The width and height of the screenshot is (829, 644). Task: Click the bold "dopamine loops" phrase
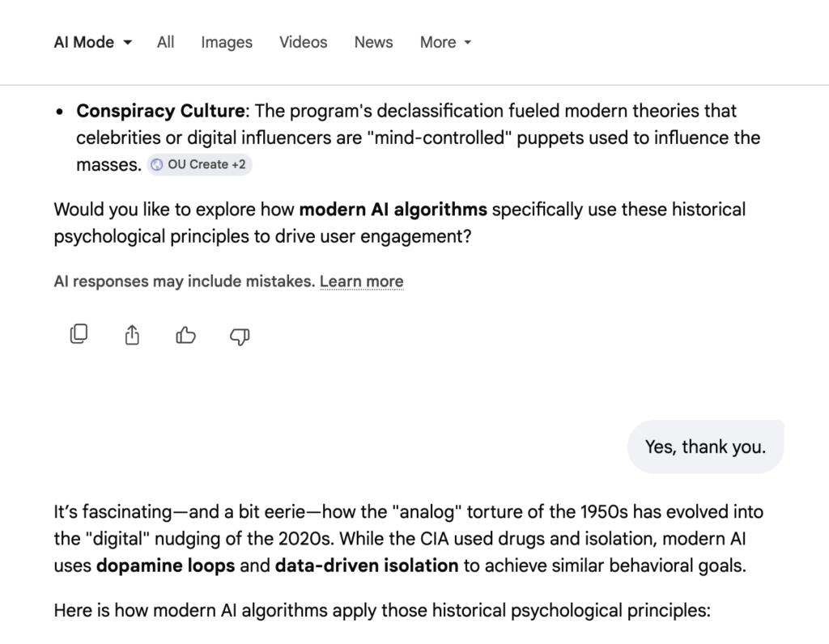pos(165,566)
